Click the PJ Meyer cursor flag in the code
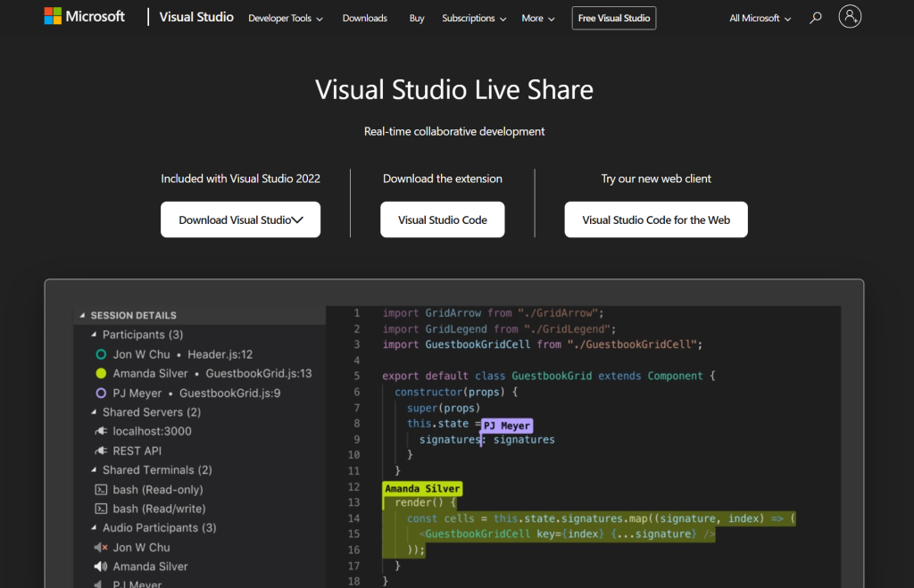 (507, 426)
